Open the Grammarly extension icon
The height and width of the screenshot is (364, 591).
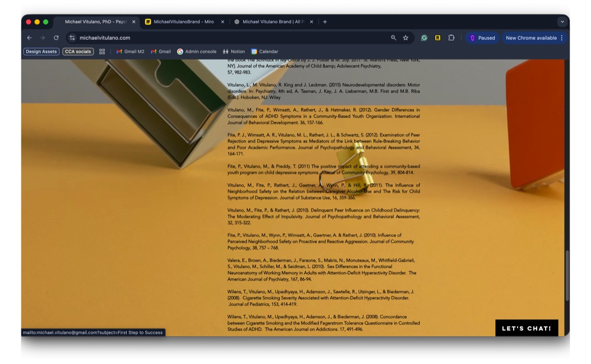click(x=424, y=38)
